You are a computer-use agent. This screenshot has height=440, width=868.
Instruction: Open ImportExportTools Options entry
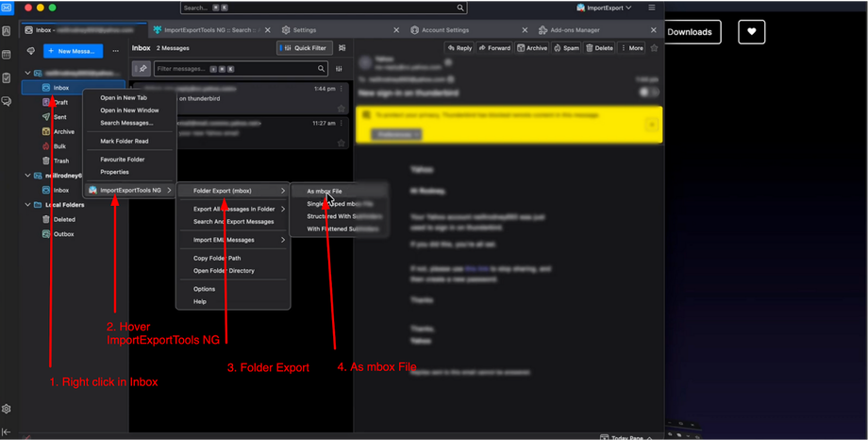point(233,289)
